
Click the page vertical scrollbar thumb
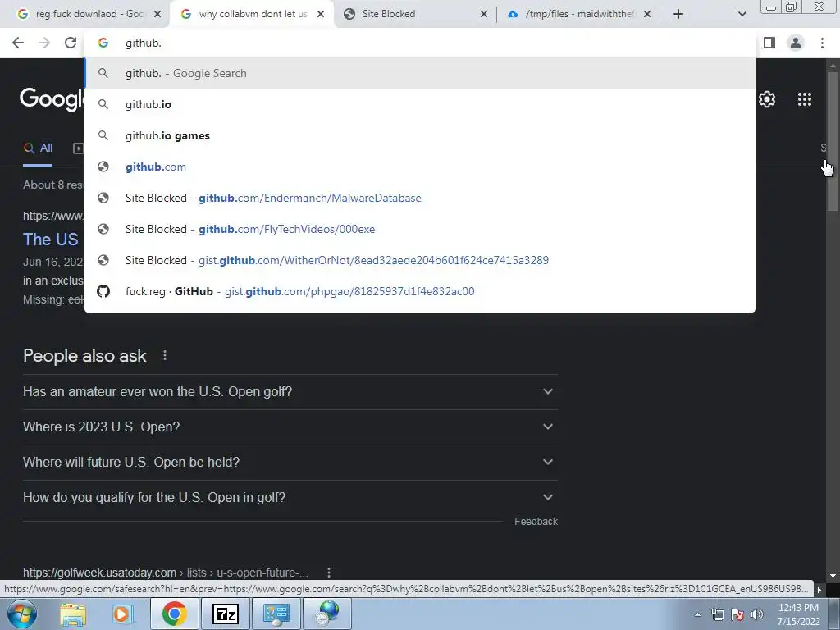833,140
